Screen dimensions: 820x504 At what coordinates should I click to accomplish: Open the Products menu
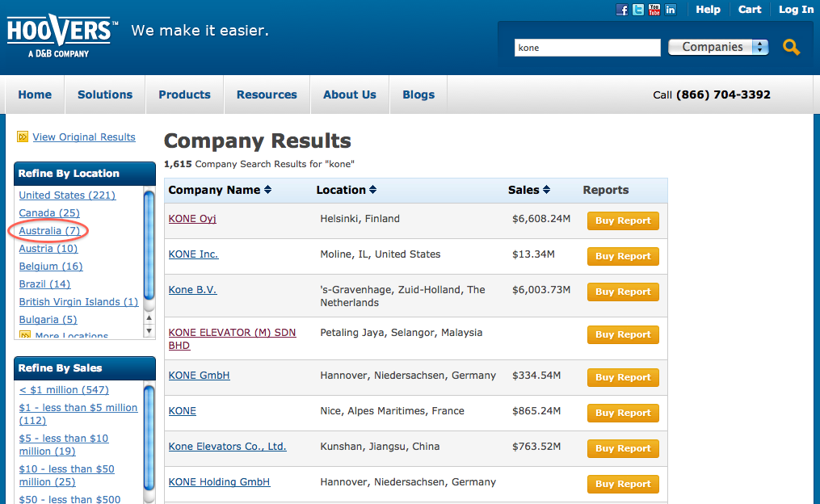point(185,94)
